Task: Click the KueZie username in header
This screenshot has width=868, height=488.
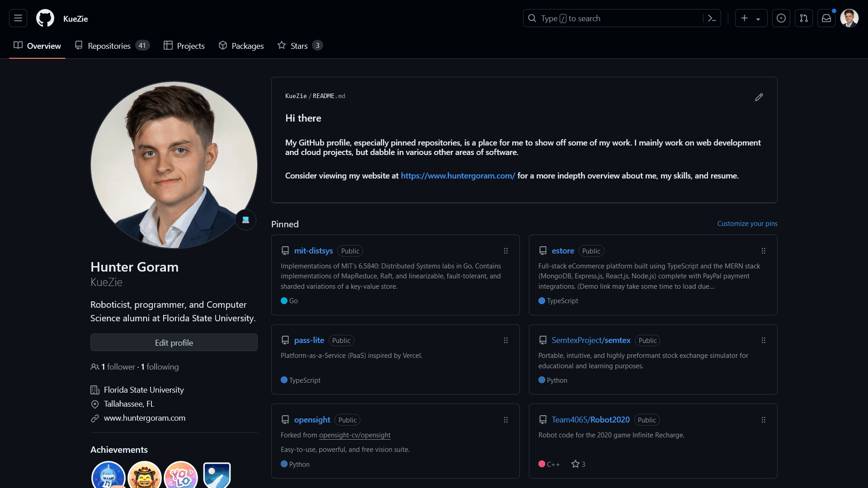Action: click(75, 19)
